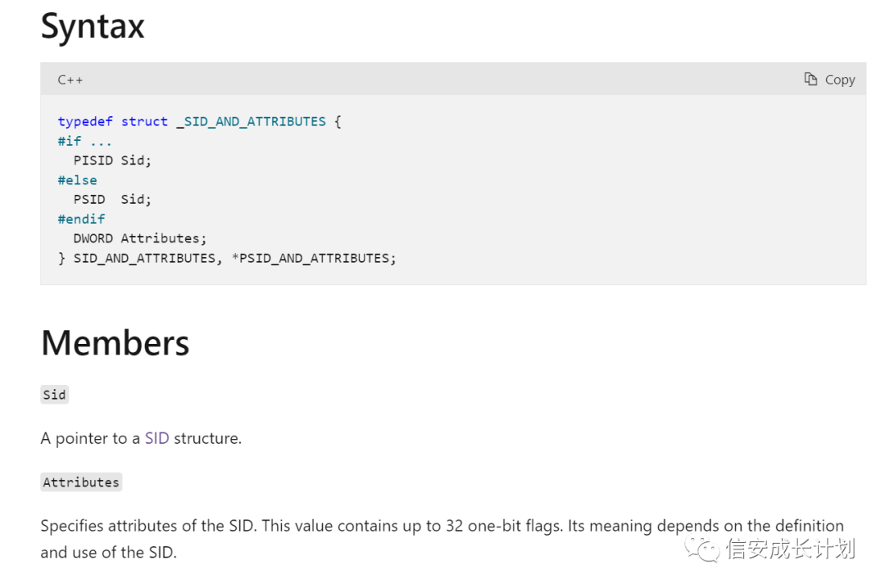
Task: Click the PISID Sid declaration line
Action: (x=112, y=161)
